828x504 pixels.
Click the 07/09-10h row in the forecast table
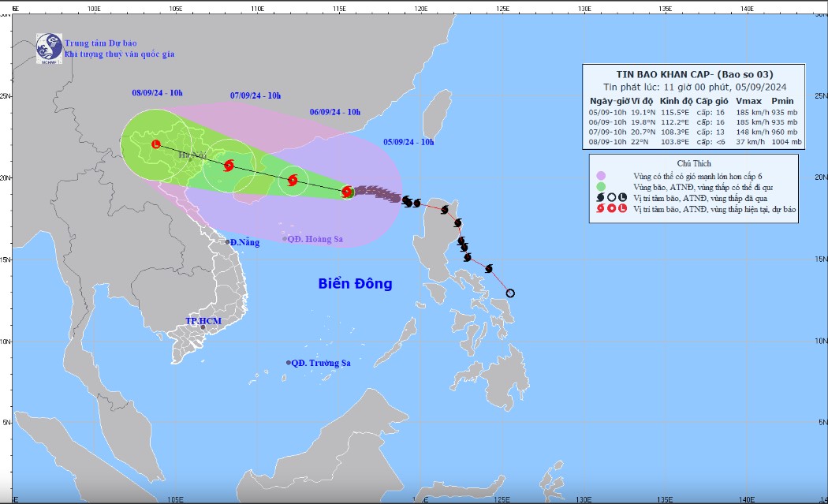pyautogui.click(x=695, y=132)
